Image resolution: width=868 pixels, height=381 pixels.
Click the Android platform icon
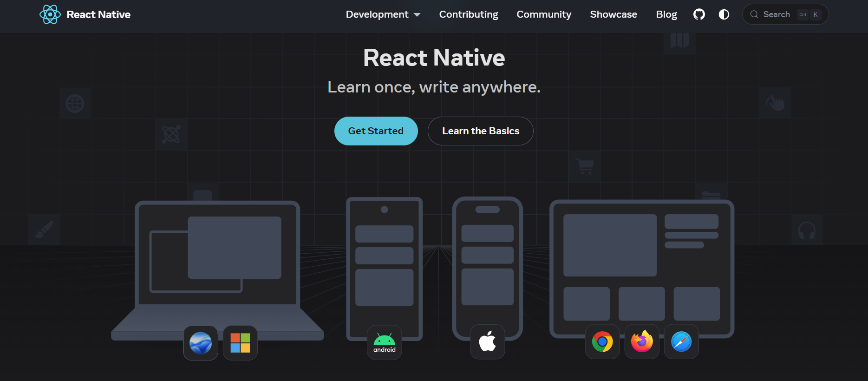point(385,342)
